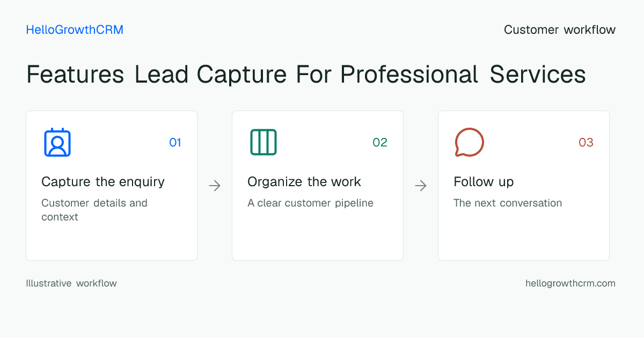Viewport: 644px width, 338px height.
Task: Click the contact card icon in step 01
Action: 57,142
